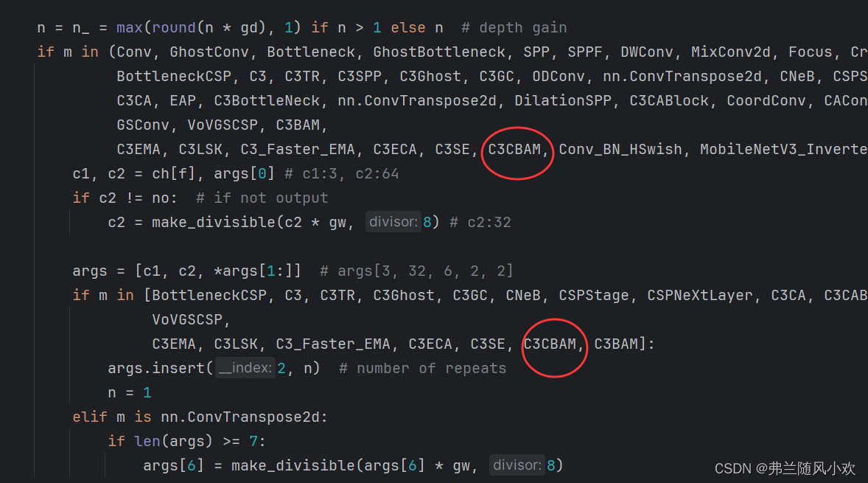The height and width of the screenshot is (483, 868).
Task: Click the 'if len(args) >= 7:' line
Action: click(187, 442)
